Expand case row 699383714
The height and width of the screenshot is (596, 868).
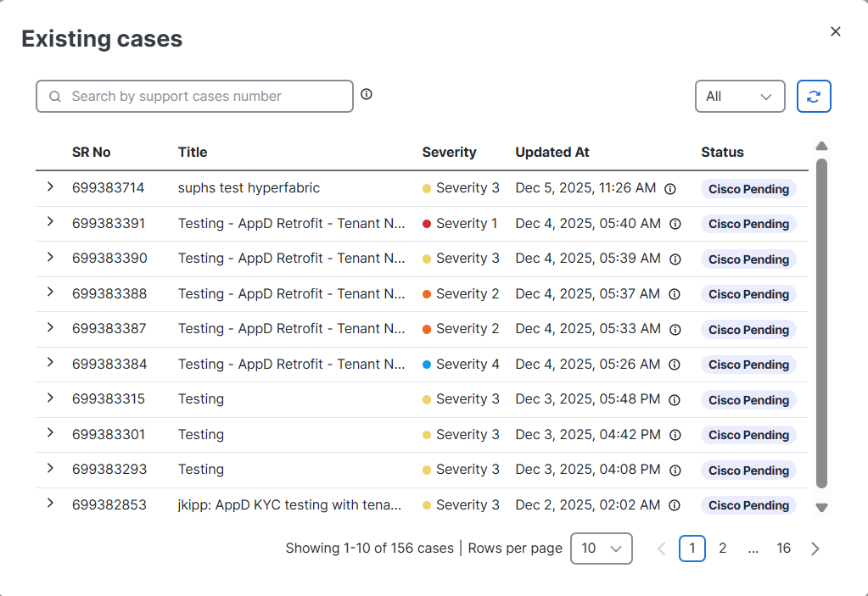(x=50, y=187)
